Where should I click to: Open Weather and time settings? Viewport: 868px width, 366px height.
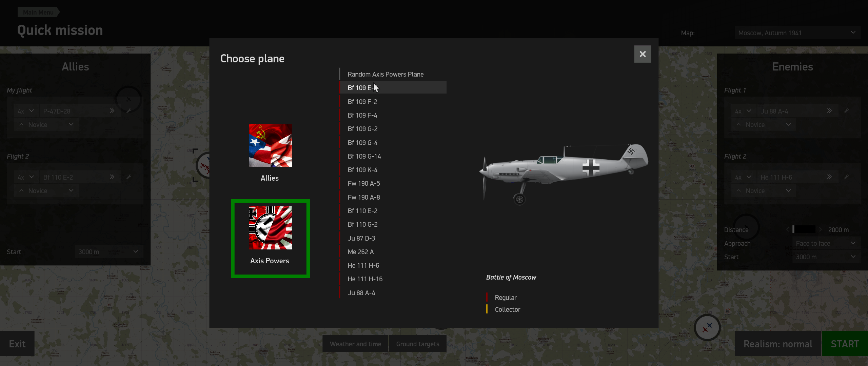355,344
